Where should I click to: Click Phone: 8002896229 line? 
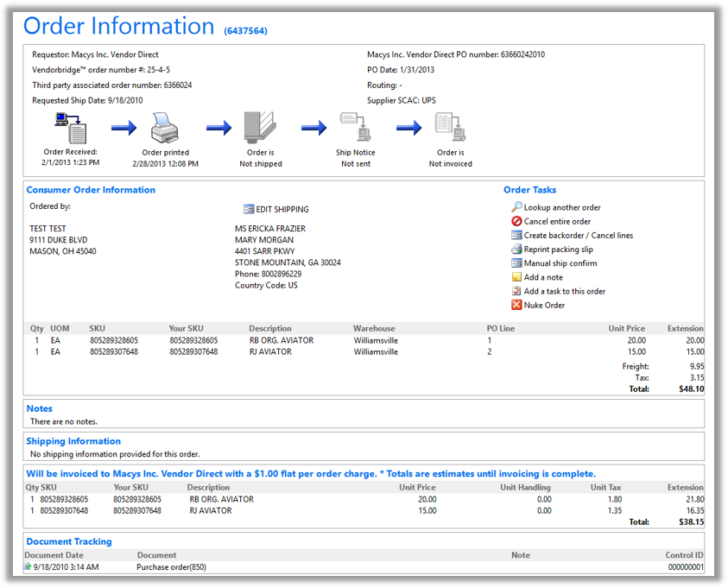268,274
